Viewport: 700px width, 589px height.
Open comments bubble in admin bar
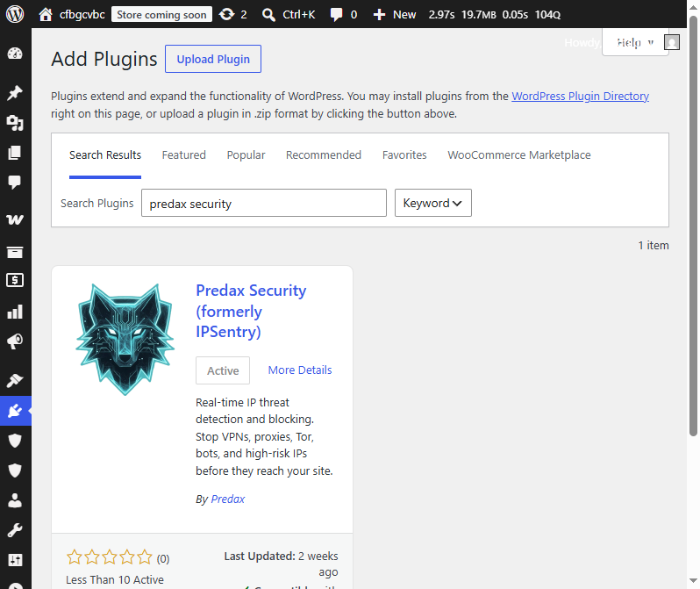click(x=336, y=15)
